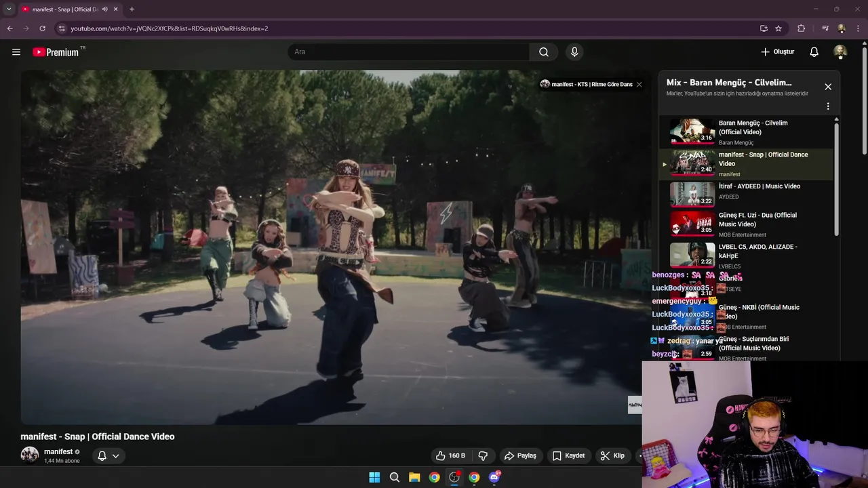Open File Explorer from the taskbar

click(x=414, y=477)
